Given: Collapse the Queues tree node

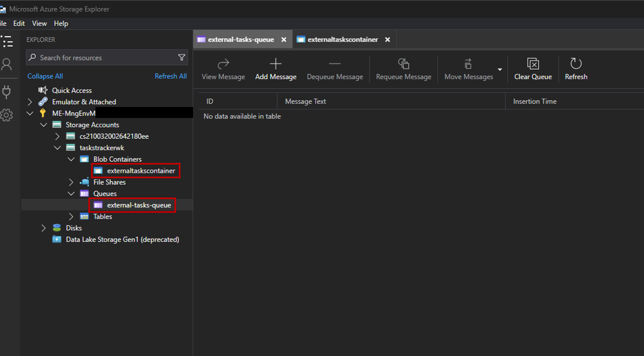Looking at the screenshot, I should [x=71, y=194].
